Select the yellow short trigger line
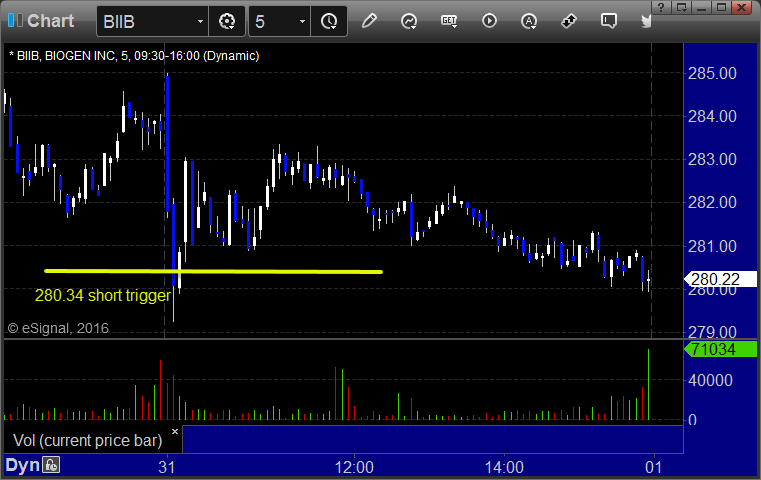 coord(214,271)
